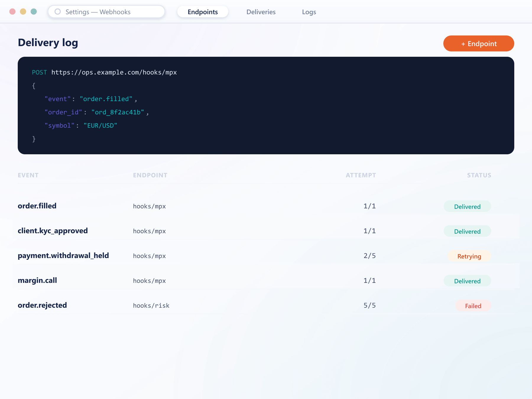The image size is (532, 399).
Task: Open the Logs tab
Action: pyautogui.click(x=309, y=12)
